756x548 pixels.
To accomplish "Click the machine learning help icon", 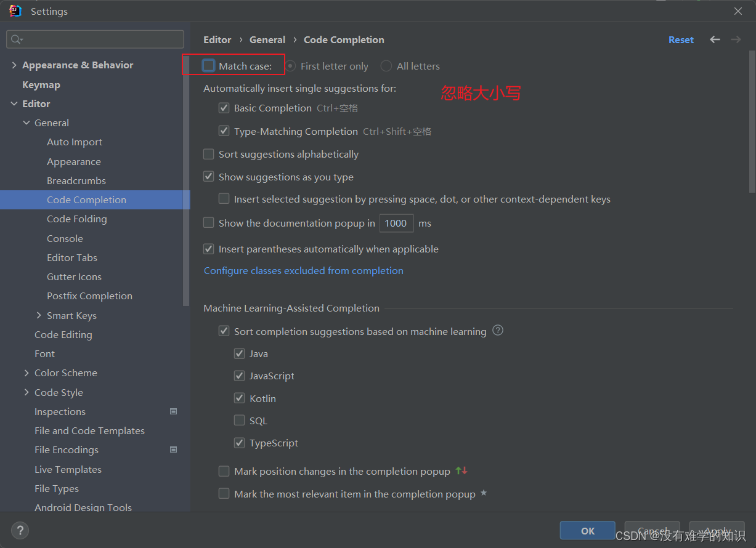I will point(498,331).
